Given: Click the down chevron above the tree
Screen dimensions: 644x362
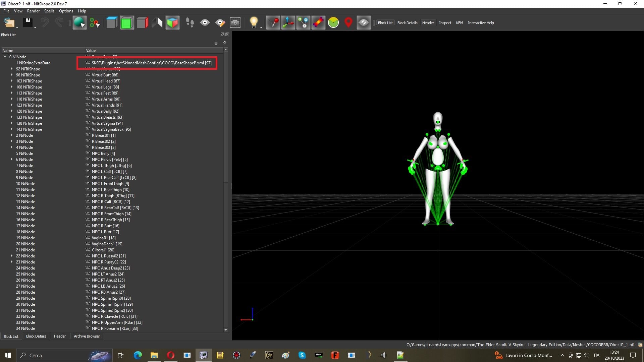Looking at the screenshot, I should (x=216, y=43).
